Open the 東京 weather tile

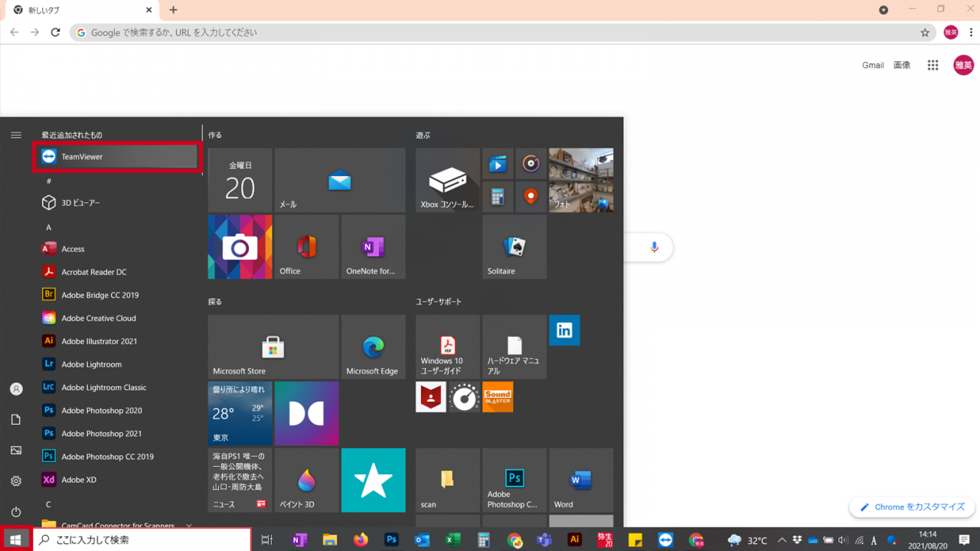(240, 413)
